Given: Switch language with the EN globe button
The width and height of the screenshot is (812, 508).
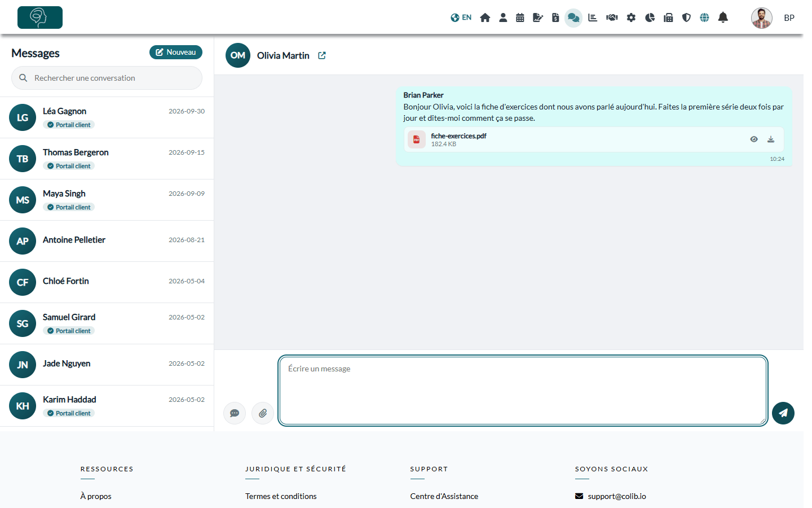Looking at the screenshot, I should pos(461,17).
